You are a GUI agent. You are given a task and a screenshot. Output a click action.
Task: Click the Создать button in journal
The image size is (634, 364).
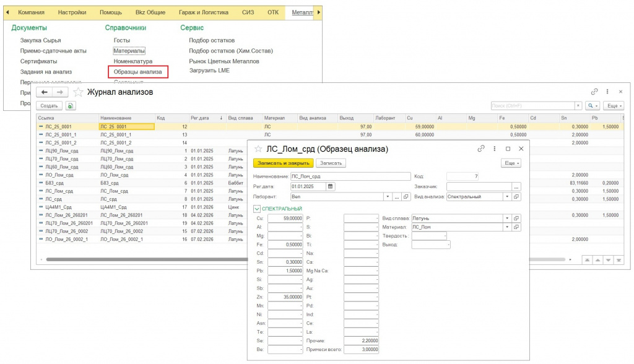point(49,106)
